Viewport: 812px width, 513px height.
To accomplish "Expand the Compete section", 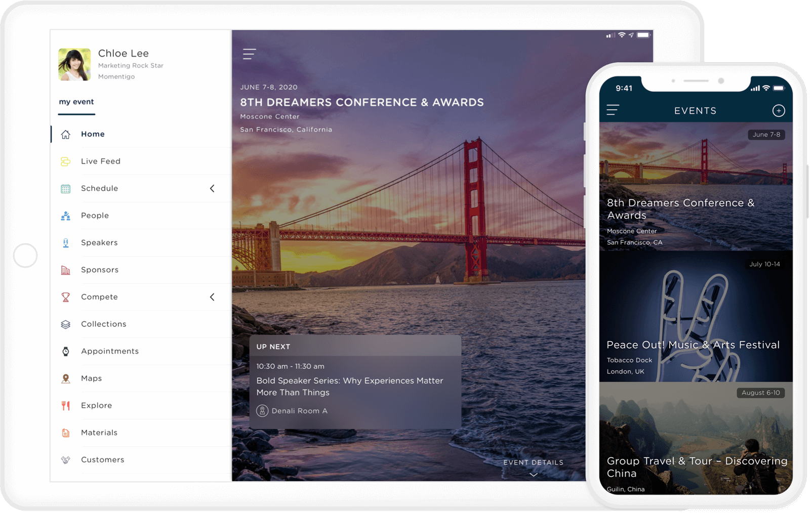I will 212,297.
